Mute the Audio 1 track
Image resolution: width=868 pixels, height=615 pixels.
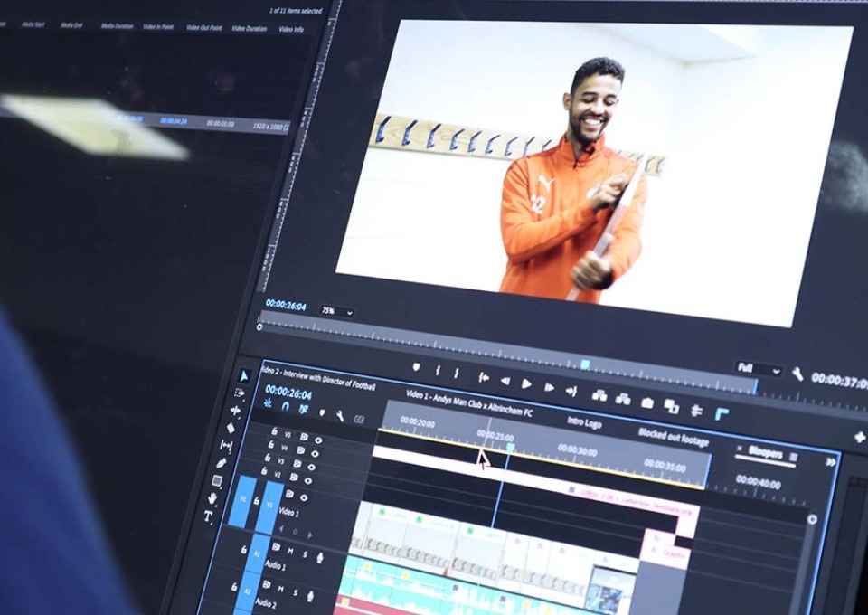click(290, 552)
